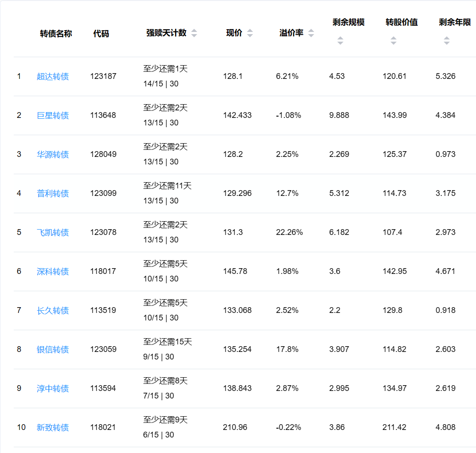The height and width of the screenshot is (453, 476).
Task: Open the 银信转债 link
Action: 53,350
